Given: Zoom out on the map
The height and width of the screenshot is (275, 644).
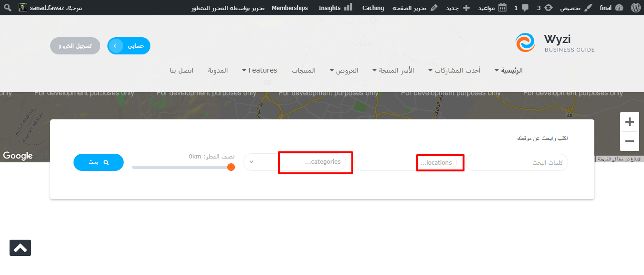Looking at the screenshot, I should pos(629,141).
